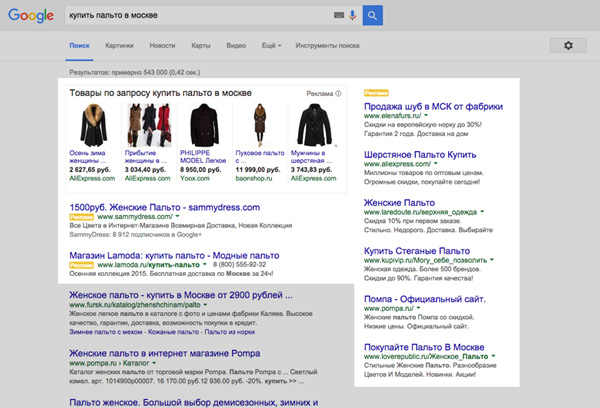Open the Купить Стеганые Пальто ad
The image size is (600, 408).
pyautogui.click(x=417, y=251)
